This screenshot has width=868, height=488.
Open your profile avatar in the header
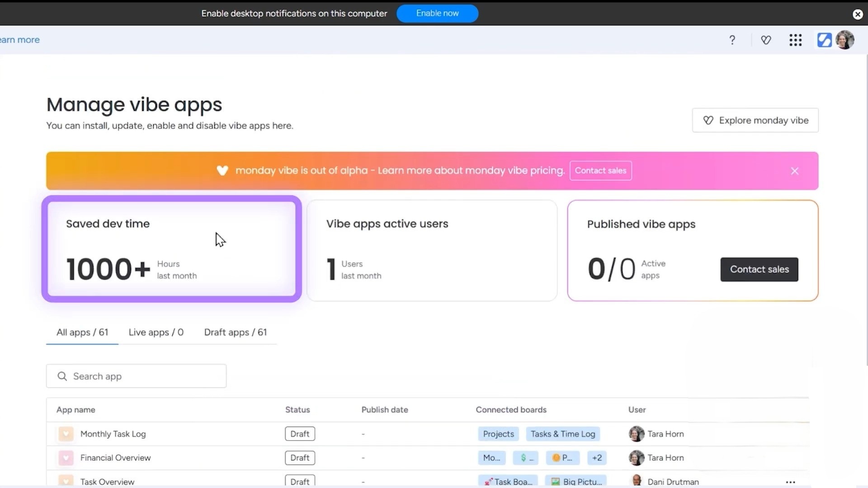tap(845, 40)
